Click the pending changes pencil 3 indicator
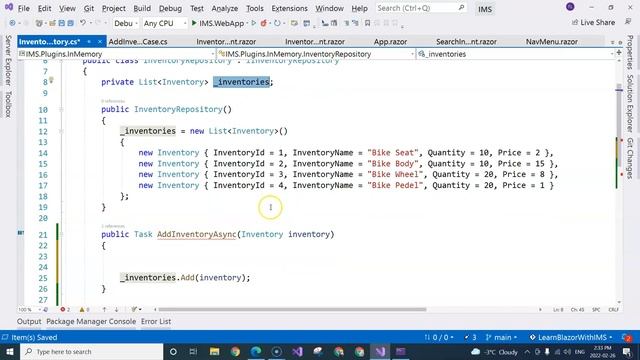 [470, 338]
